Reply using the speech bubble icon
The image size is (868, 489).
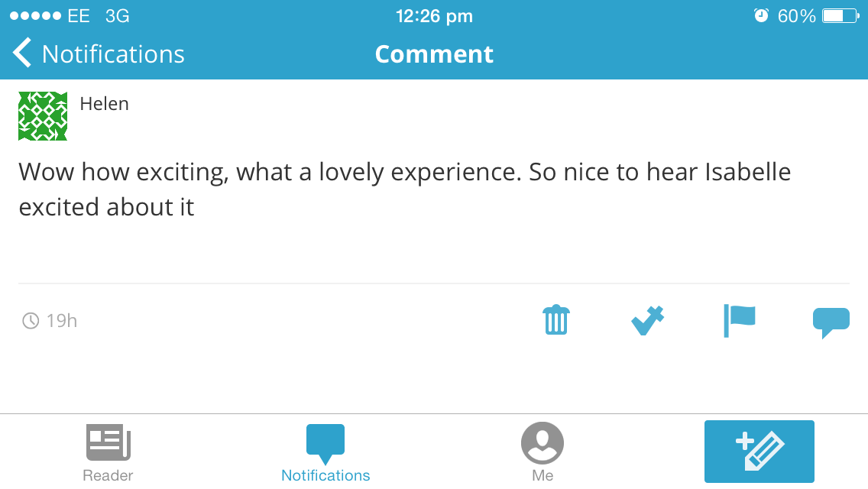coord(831,321)
